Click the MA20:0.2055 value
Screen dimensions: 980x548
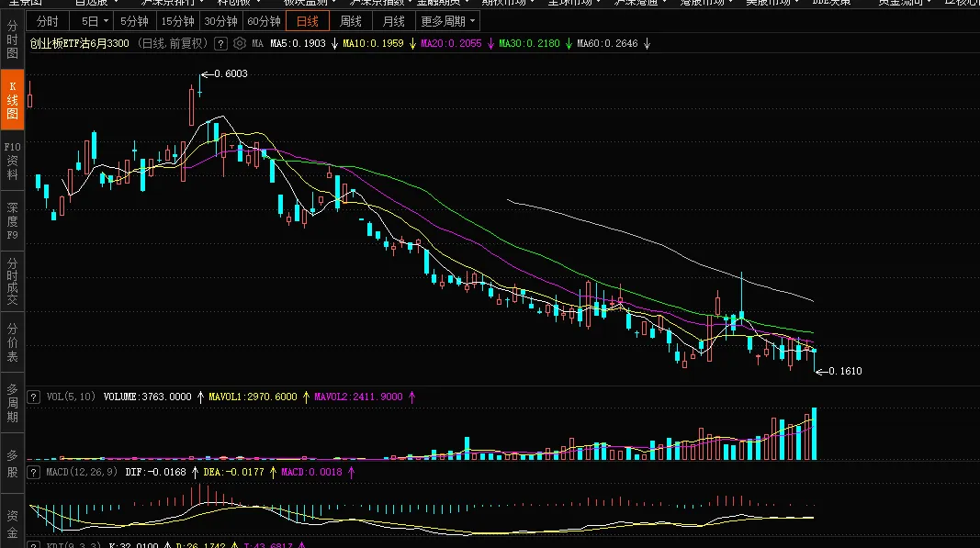[451, 44]
